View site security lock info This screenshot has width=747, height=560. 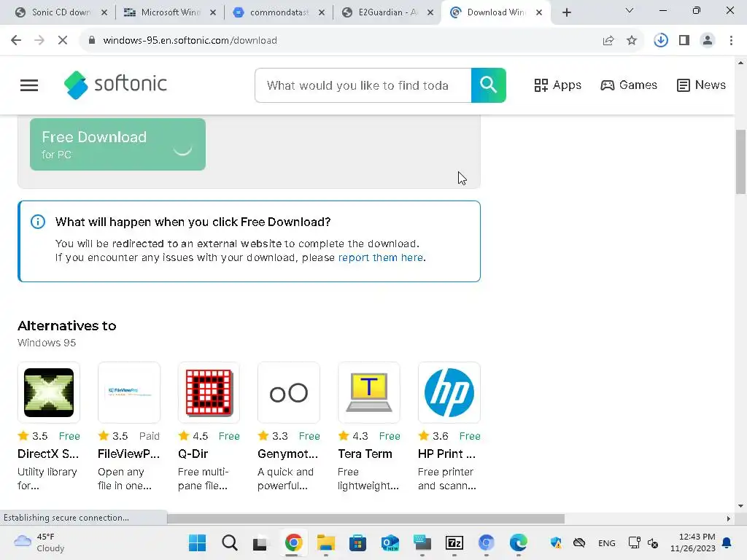(92, 41)
